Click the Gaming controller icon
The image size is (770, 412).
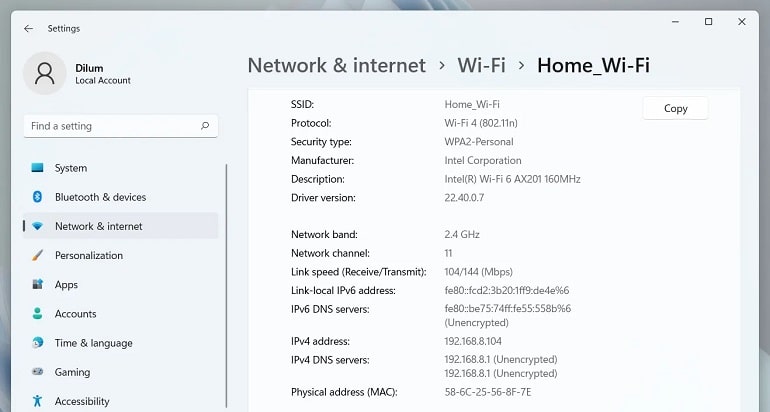click(37, 372)
